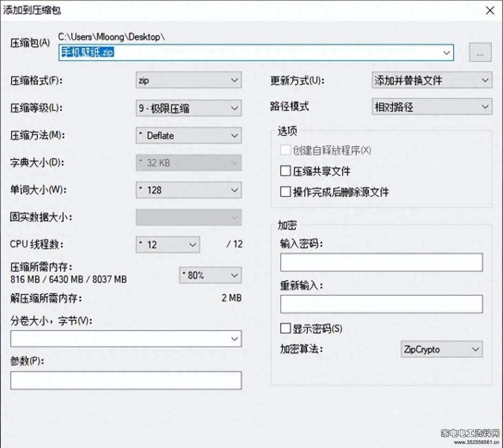Viewport: 503px width, 448px height.
Task: Click the 参数 parameters input field
Action: point(126,380)
